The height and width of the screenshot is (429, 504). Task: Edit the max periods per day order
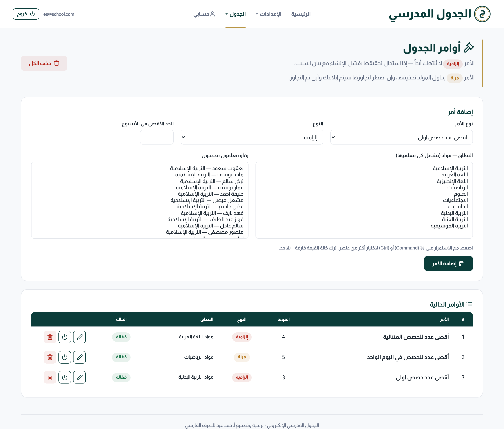[79, 357]
